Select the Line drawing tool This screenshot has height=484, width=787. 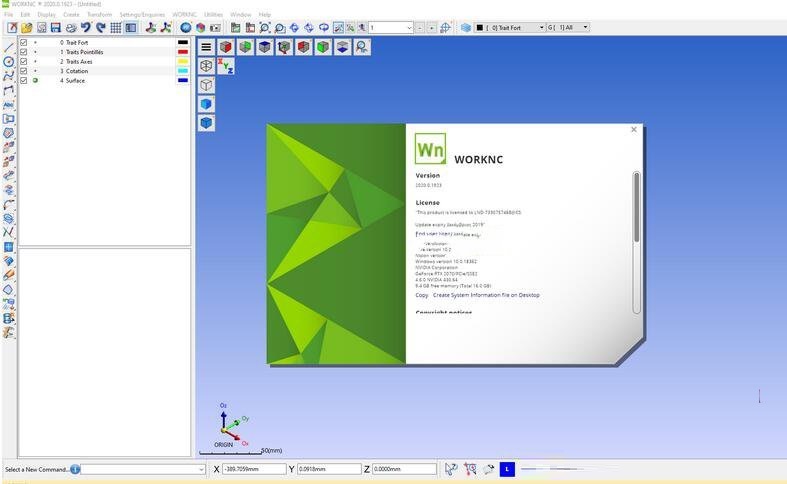(9, 48)
